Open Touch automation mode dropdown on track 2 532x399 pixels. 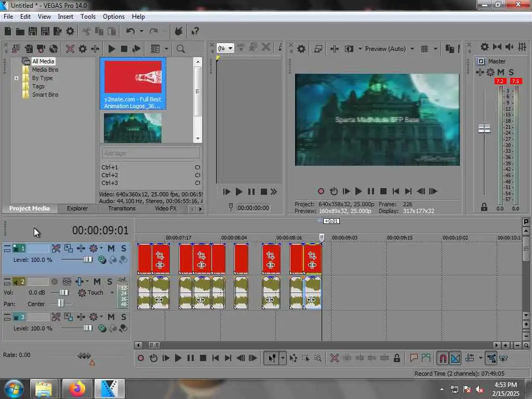112,292
